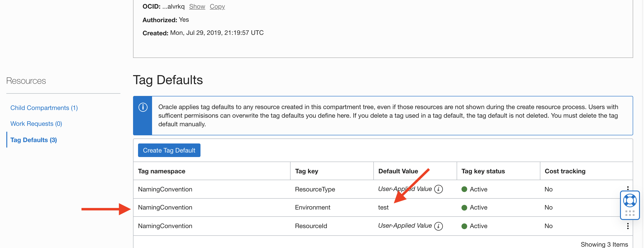Copy the OCID to clipboard

click(x=217, y=7)
